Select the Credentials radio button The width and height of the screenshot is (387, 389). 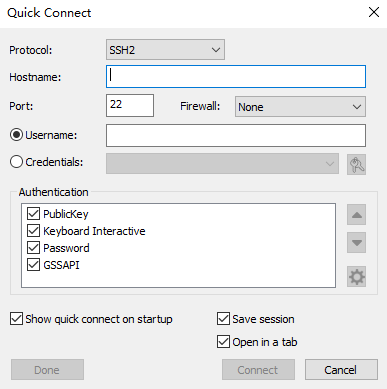pos(16,162)
